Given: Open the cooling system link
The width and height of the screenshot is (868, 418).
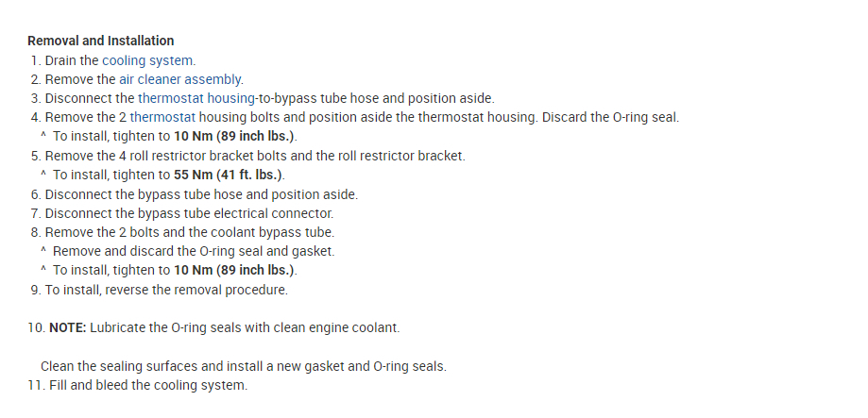Looking at the screenshot, I should [148, 60].
